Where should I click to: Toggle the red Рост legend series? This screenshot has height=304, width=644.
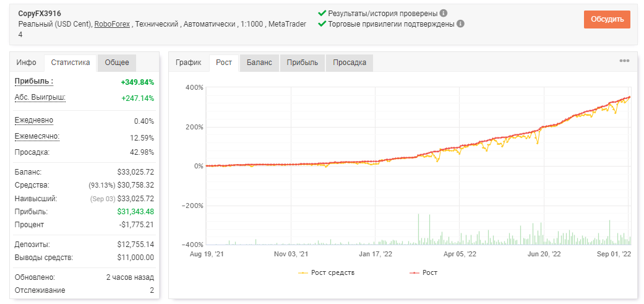424,272
